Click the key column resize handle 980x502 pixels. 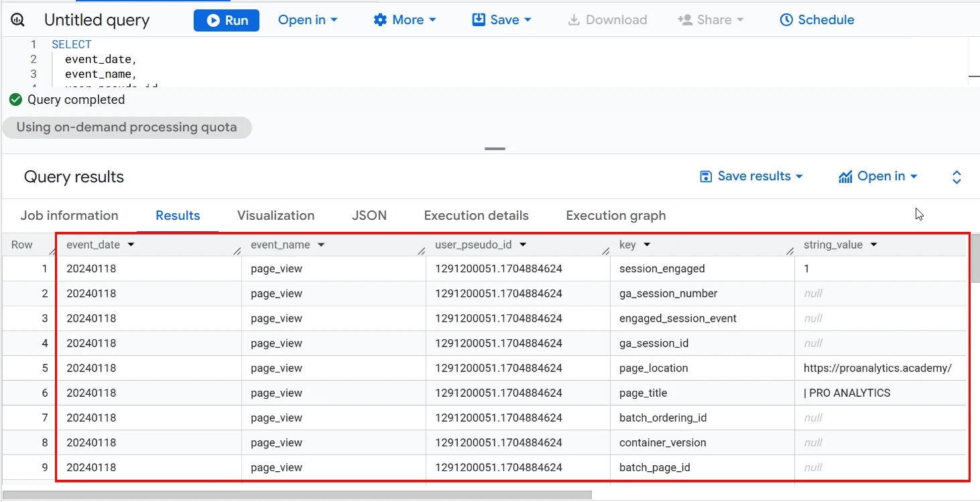790,251
